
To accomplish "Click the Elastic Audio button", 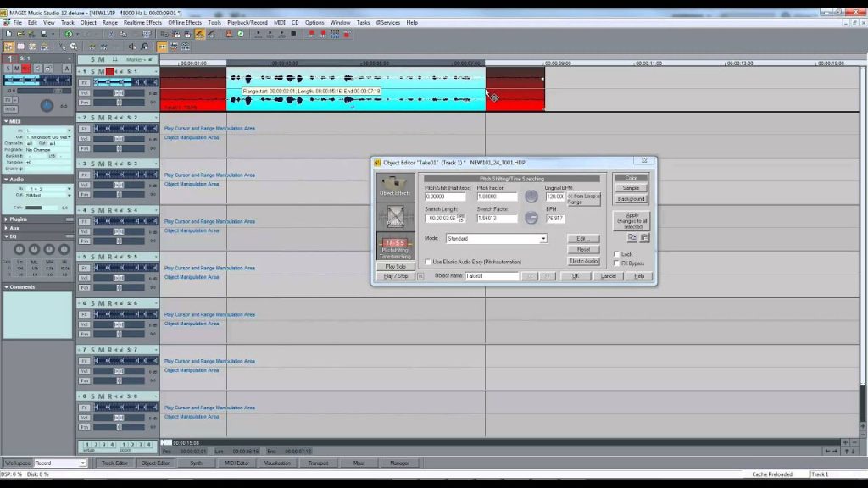I will pos(583,261).
